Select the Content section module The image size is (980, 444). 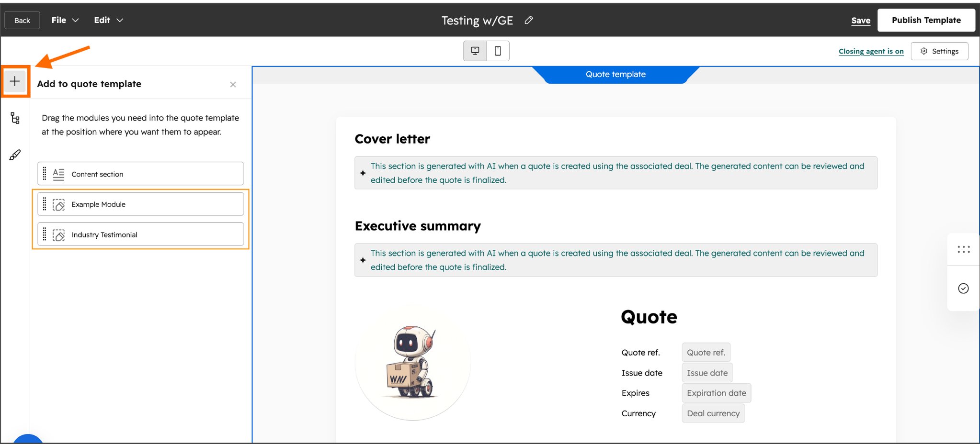click(140, 174)
